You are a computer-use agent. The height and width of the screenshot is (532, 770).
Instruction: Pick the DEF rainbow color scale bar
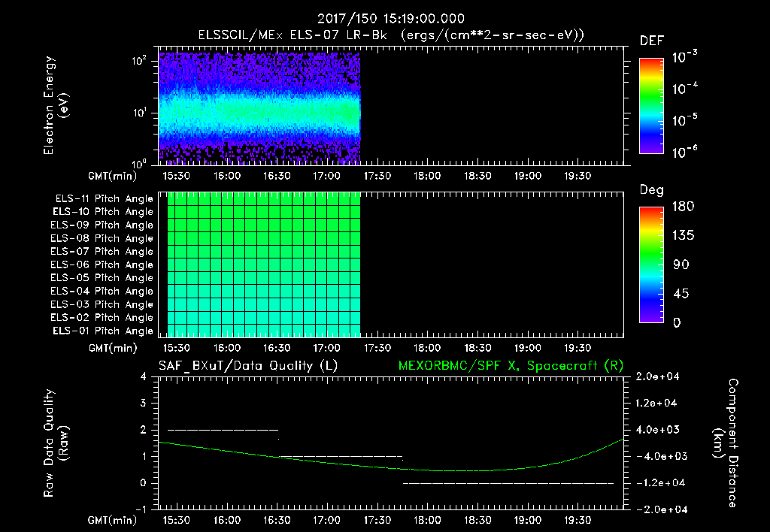point(651,105)
